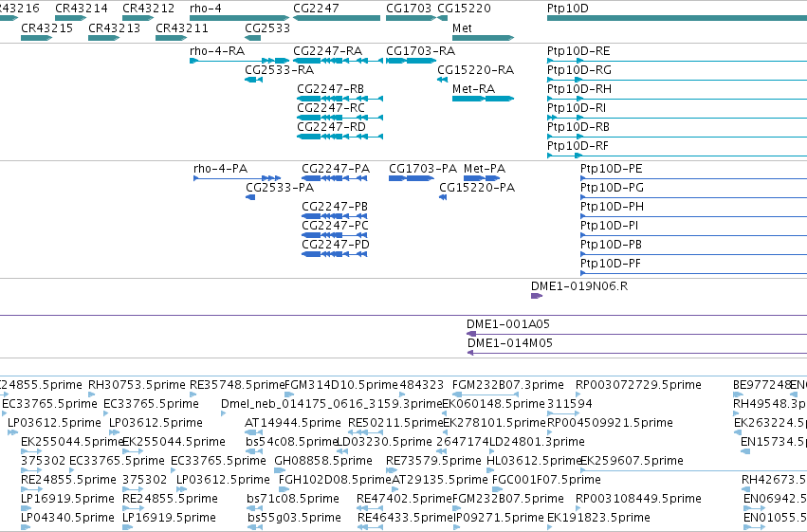Viewport: 807px width, 532px height.
Task: Click the rho-4-RA transcript label
Action: [217, 51]
